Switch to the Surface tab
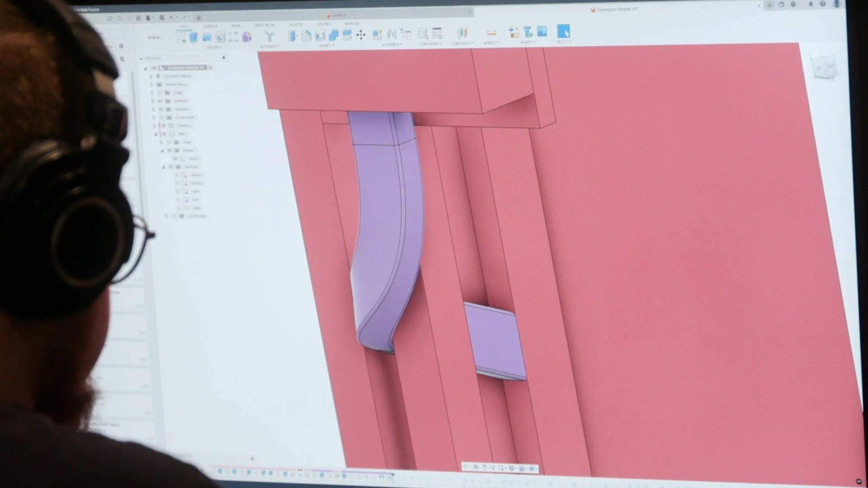The width and height of the screenshot is (868, 488). point(210,26)
